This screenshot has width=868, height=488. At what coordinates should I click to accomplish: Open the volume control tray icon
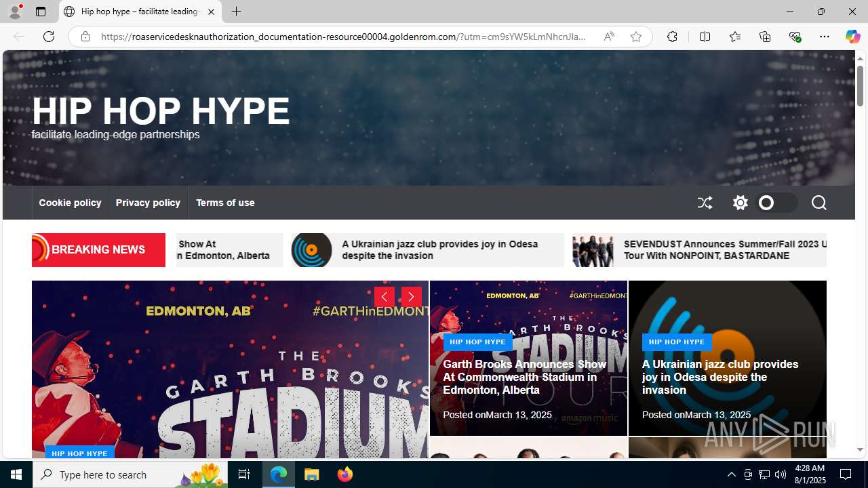tap(781, 474)
